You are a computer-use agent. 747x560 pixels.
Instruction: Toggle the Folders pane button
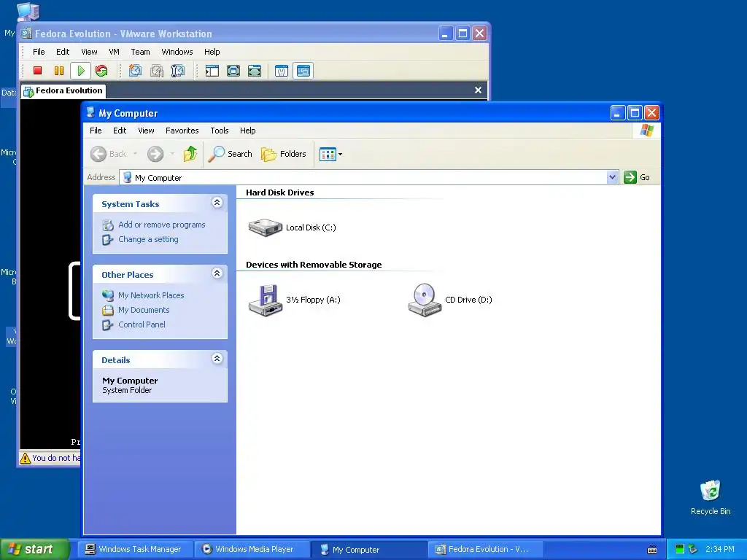284,154
